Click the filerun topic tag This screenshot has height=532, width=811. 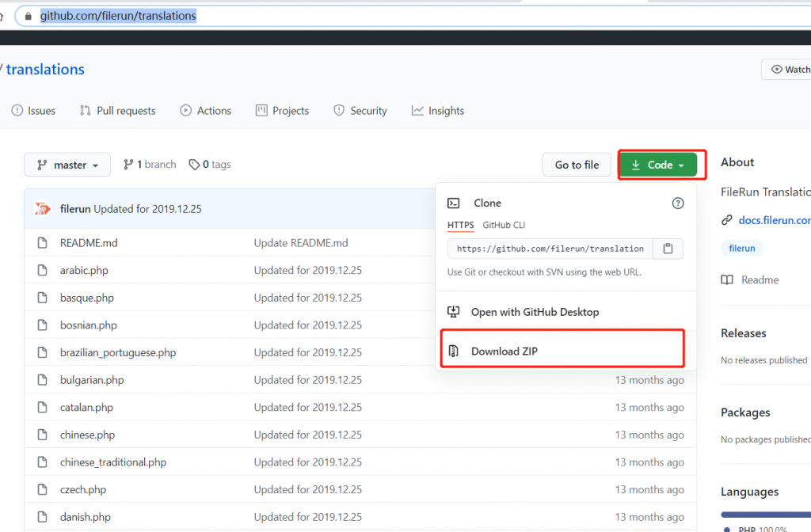point(741,248)
